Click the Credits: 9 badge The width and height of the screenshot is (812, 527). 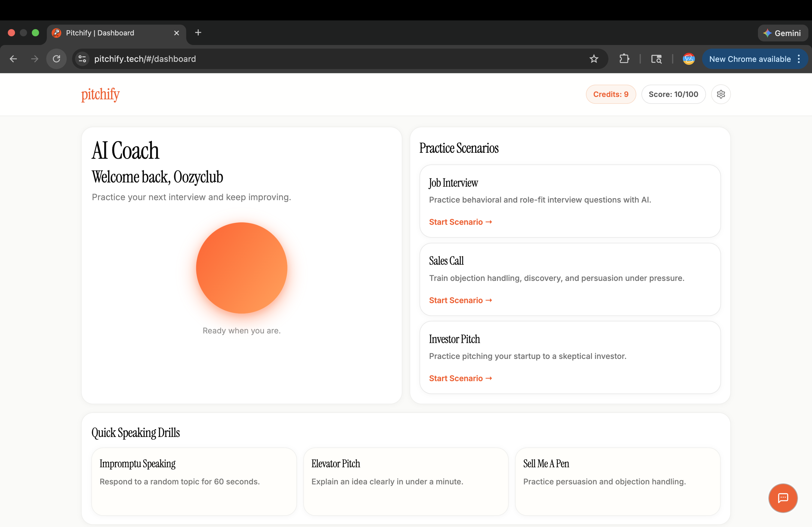click(x=611, y=95)
